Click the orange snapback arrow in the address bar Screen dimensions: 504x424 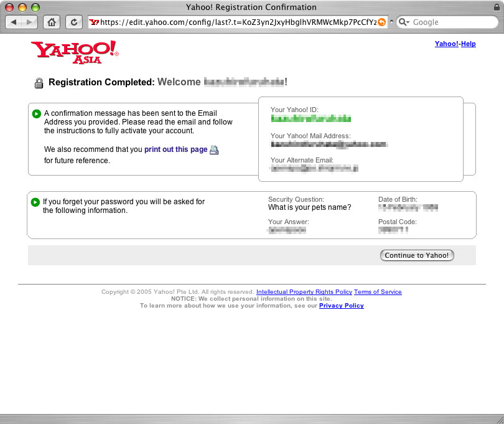pyautogui.click(x=381, y=22)
